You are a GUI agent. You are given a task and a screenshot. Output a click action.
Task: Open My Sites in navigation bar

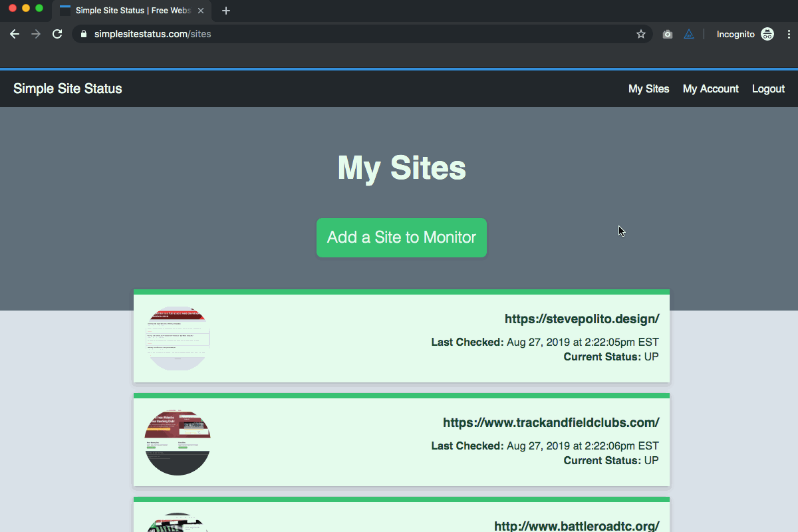click(649, 89)
